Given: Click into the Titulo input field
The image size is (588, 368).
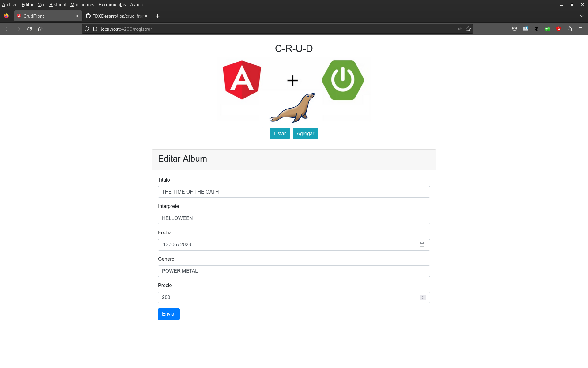Looking at the screenshot, I should point(294,192).
